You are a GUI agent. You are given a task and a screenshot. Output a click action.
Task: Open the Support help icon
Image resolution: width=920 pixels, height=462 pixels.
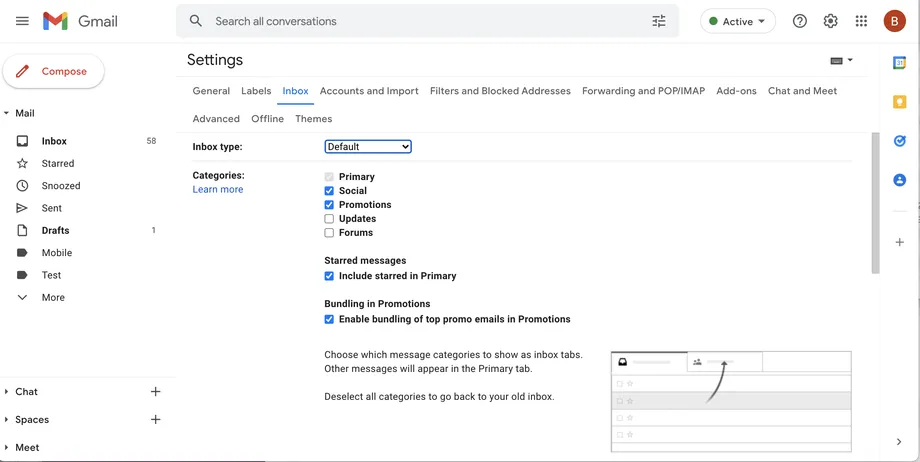tap(799, 21)
